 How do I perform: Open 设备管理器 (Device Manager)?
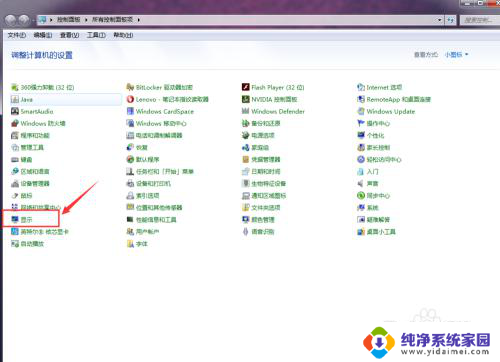point(30,183)
